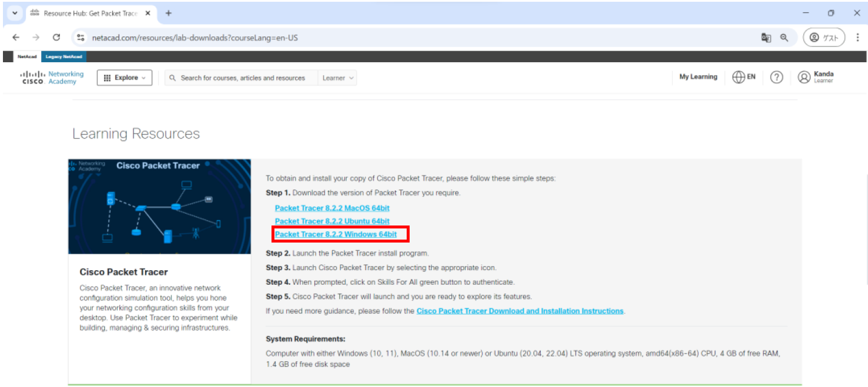This screenshot has width=868, height=387.
Task: View site information icon beside URL
Action: (81, 38)
